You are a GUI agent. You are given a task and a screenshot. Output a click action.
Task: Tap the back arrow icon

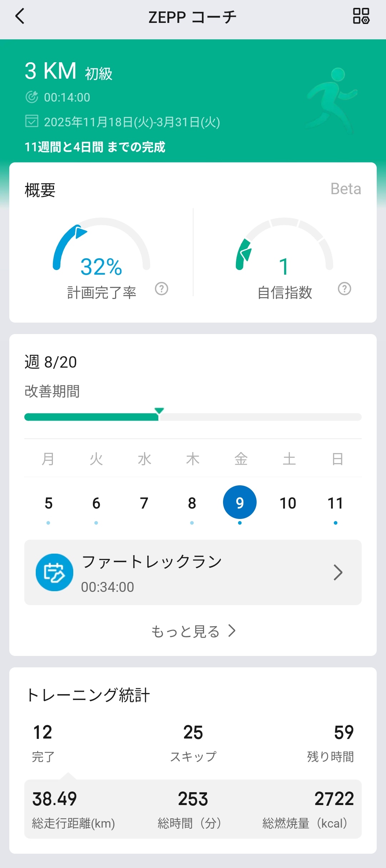20,16
